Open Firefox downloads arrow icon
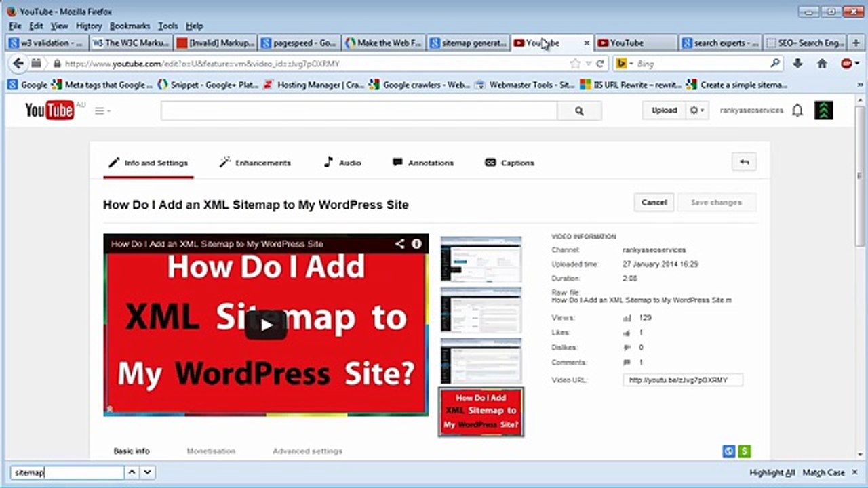The image size is (868, 488). (797, 63)
